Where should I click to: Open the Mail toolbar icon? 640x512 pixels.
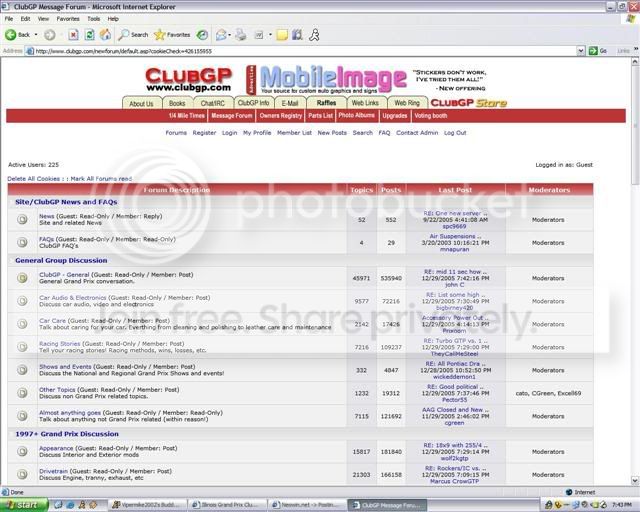tap(221, 35)
